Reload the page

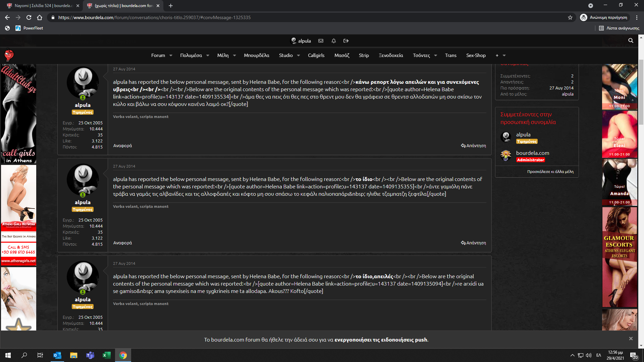point(29,17)
